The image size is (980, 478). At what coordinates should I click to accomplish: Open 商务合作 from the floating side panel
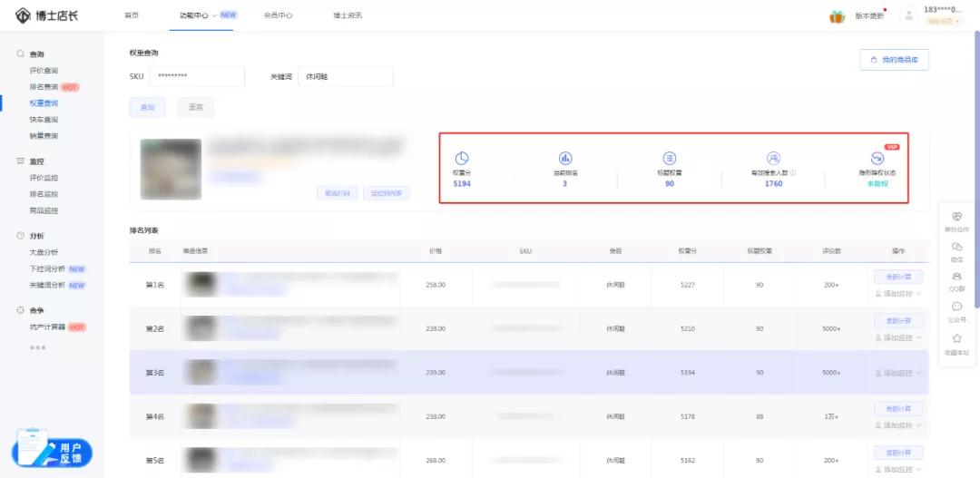(956, 221)
